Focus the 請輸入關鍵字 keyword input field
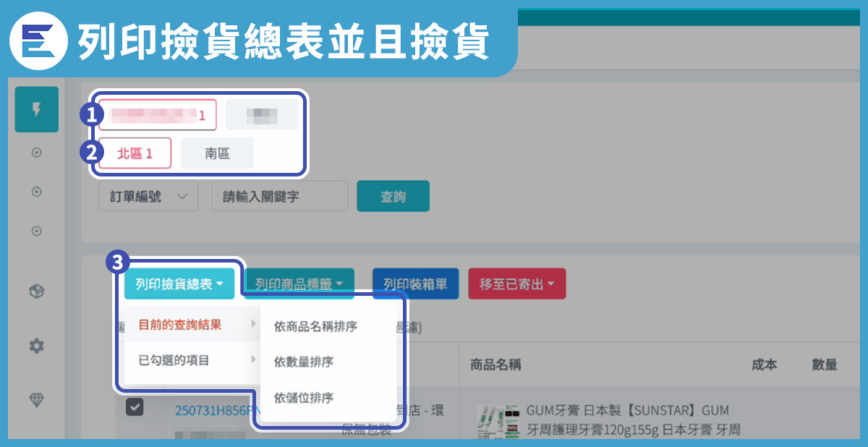 pyautogui.click(x=279, y=196)
